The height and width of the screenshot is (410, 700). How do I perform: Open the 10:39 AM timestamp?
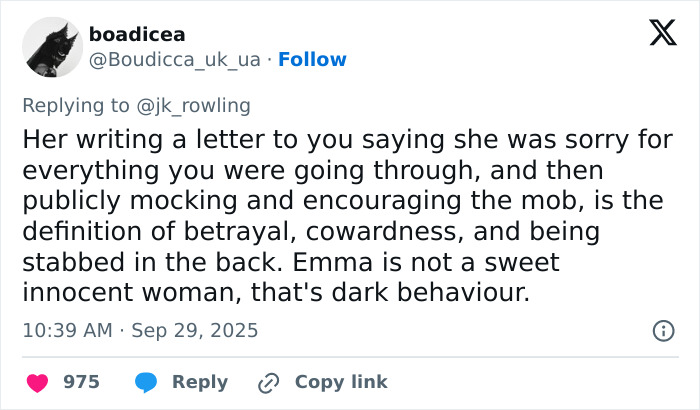click(x=66, y=330)
